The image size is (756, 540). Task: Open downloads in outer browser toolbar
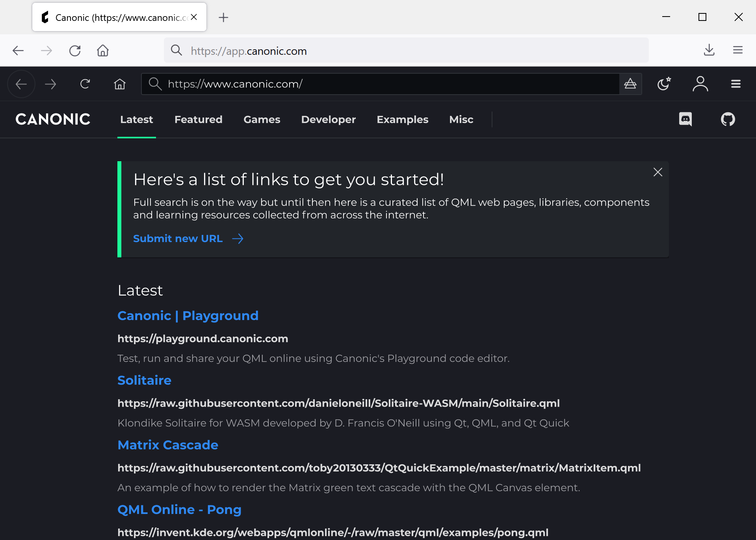point(709,50)
